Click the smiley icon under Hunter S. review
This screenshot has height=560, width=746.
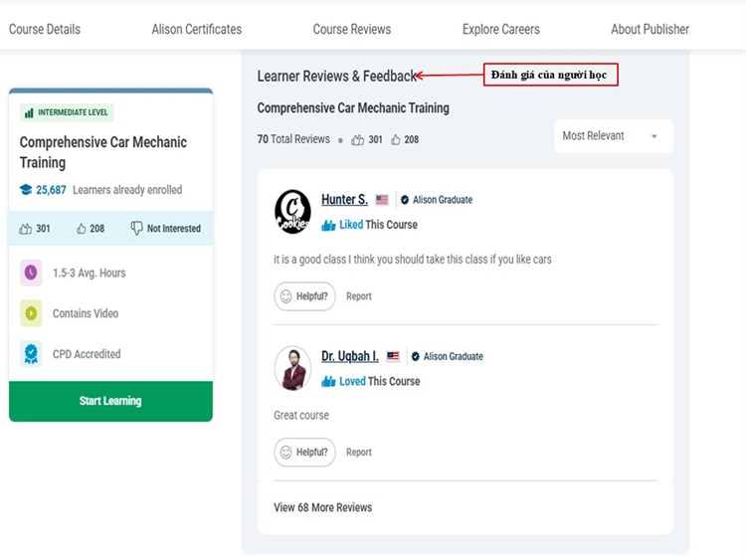click(285, 296)
